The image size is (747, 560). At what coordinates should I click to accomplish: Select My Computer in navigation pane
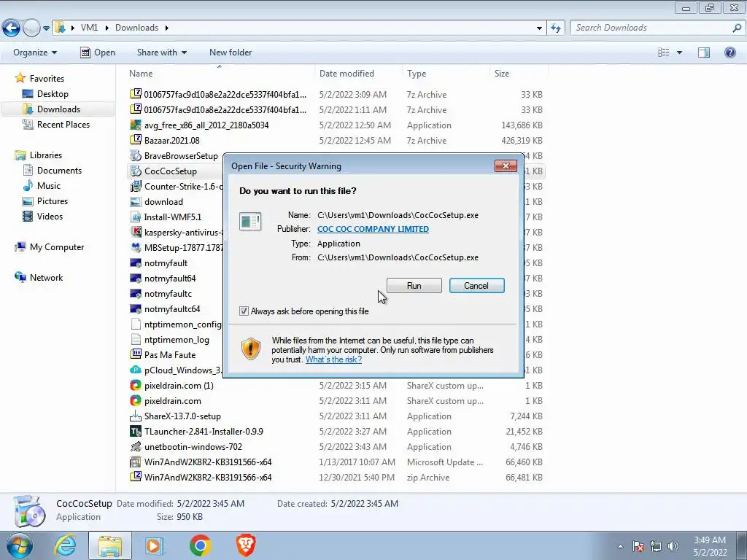57,247
